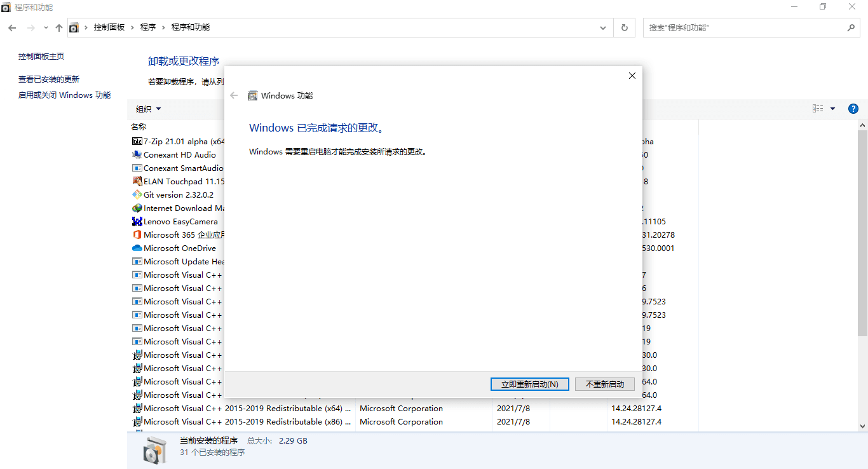This screenshot has width=868, height=469.
Task: Click the blue help question mark icon
Action: pyautogui.click(x=853, y=109)
